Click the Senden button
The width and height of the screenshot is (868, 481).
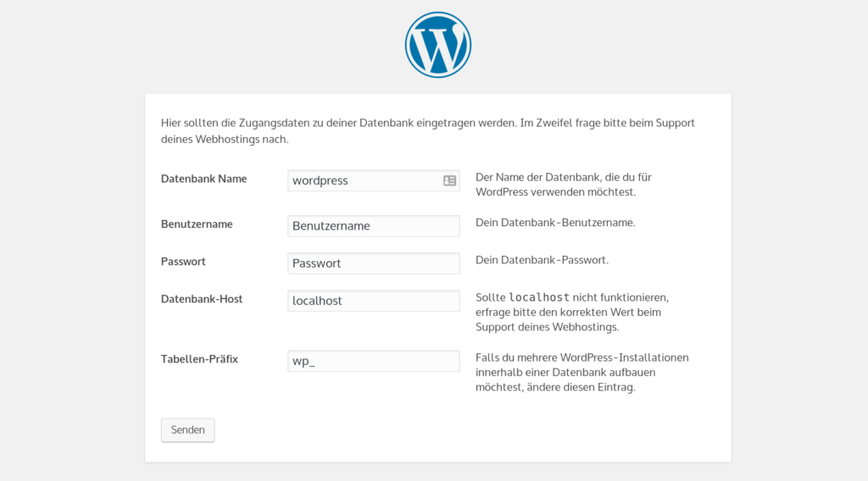187,430
